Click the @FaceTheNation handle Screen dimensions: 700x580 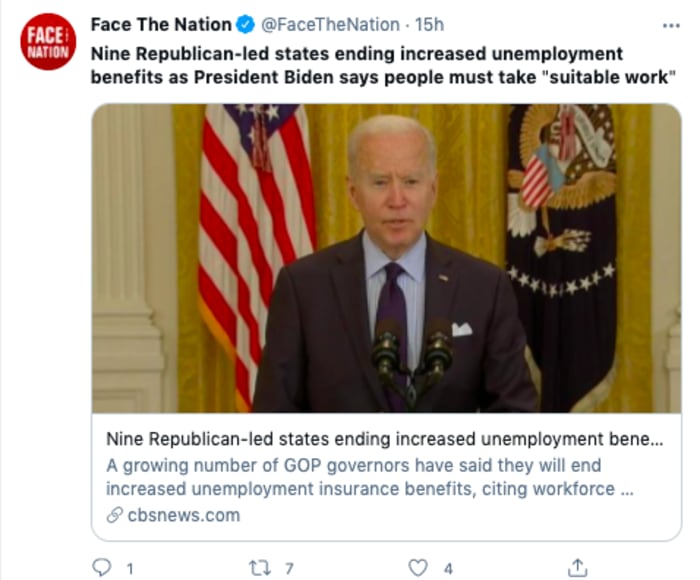pos(326,24)
